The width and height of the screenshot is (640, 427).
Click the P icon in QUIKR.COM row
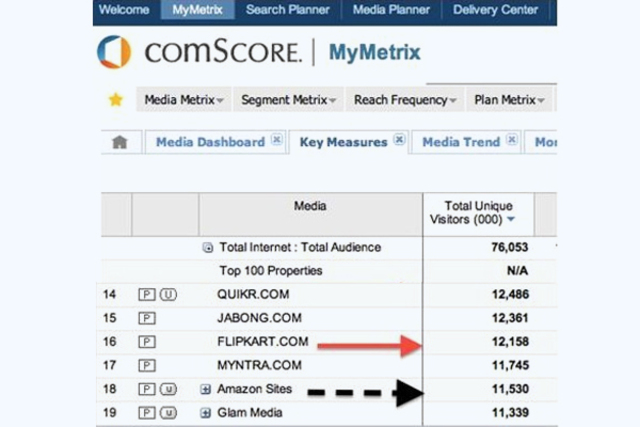coord(147,294)
